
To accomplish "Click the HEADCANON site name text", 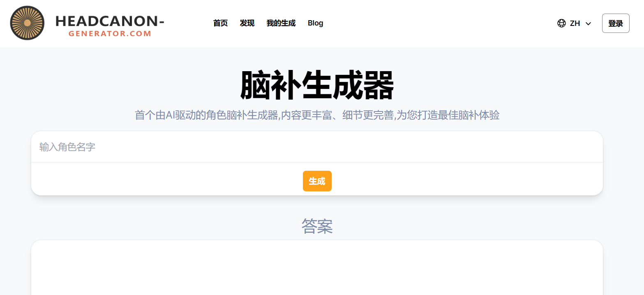I will [x=110, y=21].
